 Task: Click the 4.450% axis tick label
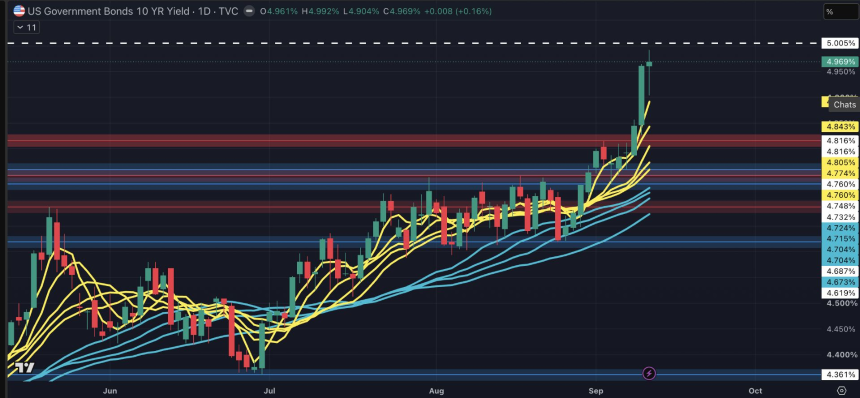coord(841,329)
